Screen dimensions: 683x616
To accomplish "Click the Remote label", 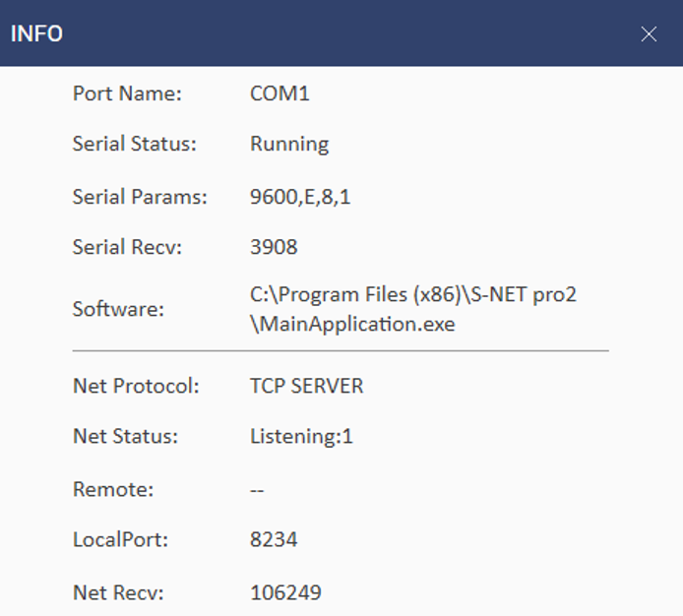I will [113, 490].
